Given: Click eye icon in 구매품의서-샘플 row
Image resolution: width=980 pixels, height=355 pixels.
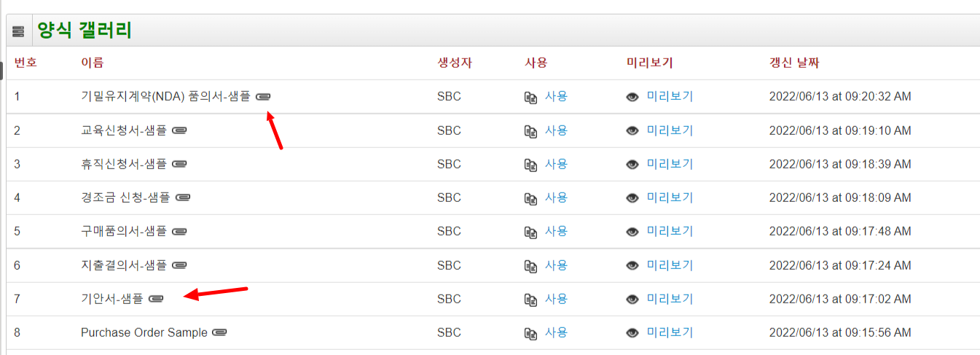Looking at the screenshot, I should [632, 232].
